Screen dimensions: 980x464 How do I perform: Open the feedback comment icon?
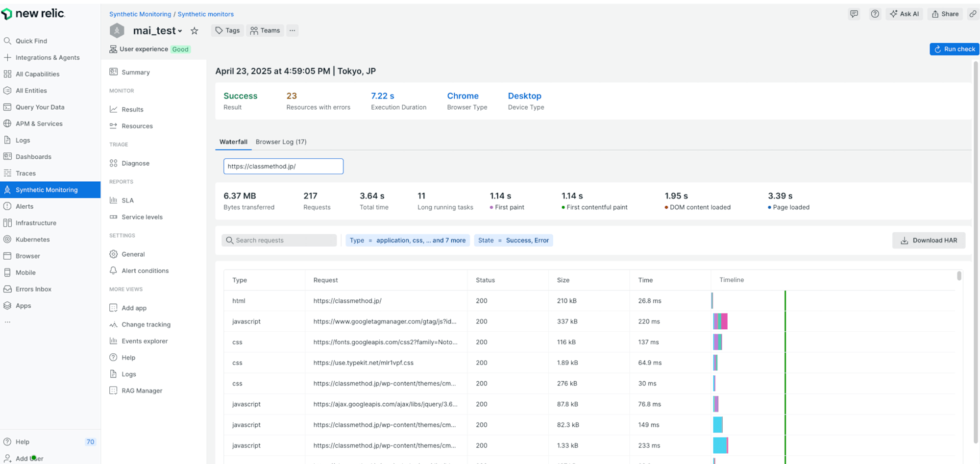854,14
